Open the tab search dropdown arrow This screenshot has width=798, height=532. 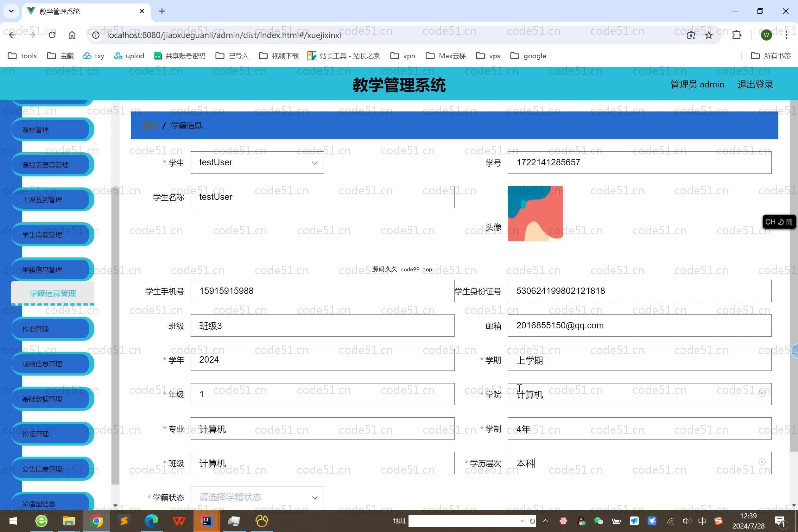(11, 11)
